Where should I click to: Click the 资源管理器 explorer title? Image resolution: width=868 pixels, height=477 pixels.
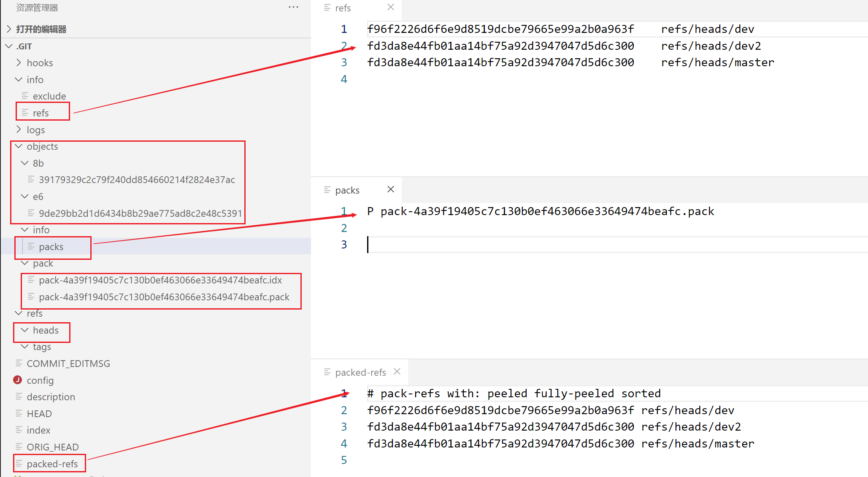point(37,8)
